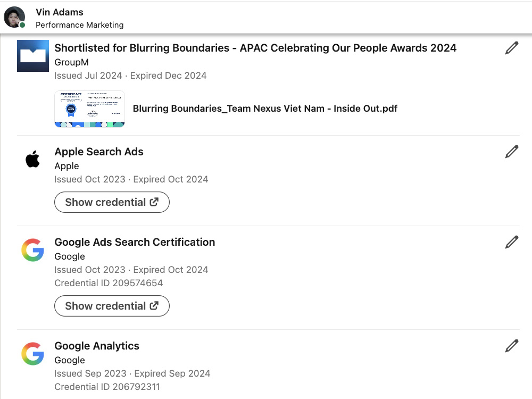Image resolution: width=532 pixels, height=399 pixels.
Task: Open the Google Analytics title
Action: tap(97, 346)
